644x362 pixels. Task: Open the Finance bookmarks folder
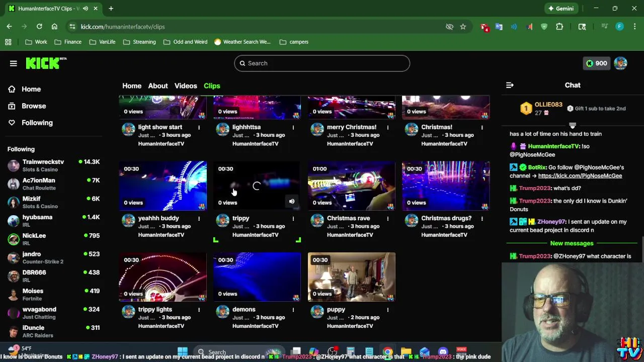tap(68, 42)
